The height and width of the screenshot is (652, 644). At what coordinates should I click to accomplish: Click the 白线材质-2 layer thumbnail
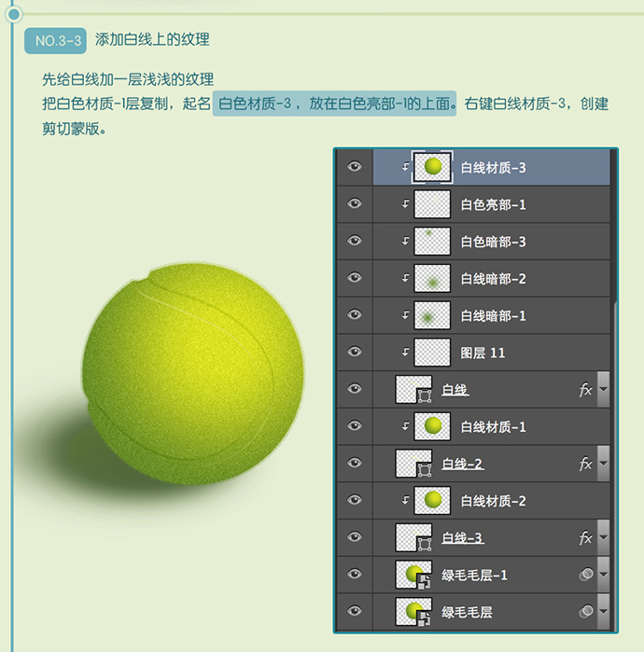[432, 501]
